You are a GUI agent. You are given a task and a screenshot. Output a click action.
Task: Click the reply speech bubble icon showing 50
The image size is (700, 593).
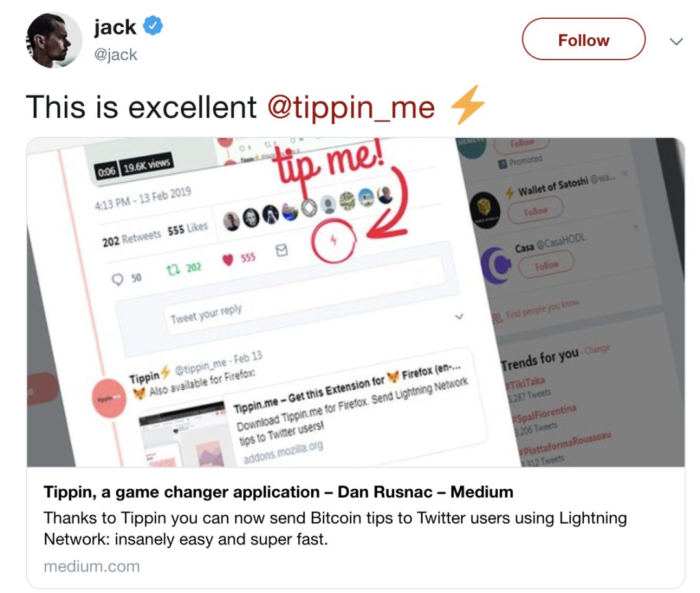(x=117, y=279)
